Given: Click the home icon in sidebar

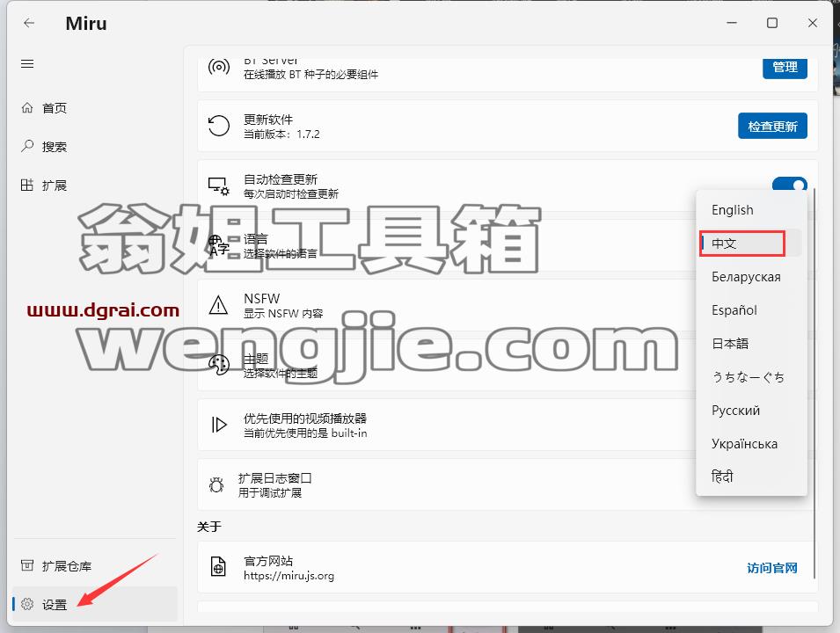Looking at the screenshot, I should click(26, 107).
